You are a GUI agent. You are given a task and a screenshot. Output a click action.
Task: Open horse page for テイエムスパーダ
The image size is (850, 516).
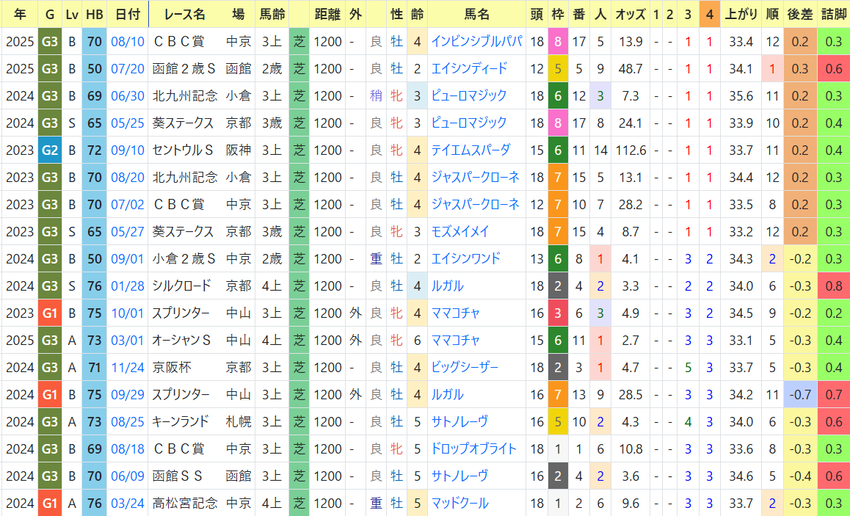tap(471, 150)
